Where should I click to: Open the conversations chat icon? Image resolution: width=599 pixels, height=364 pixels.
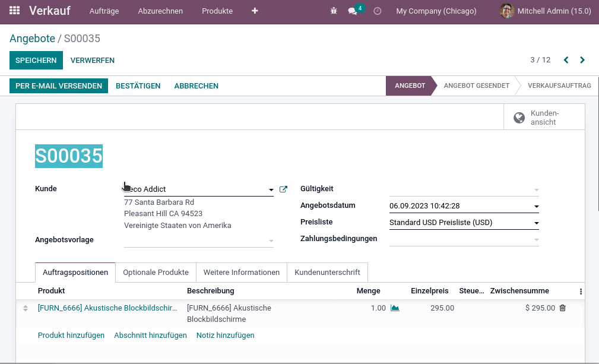[x=353, y=11]
